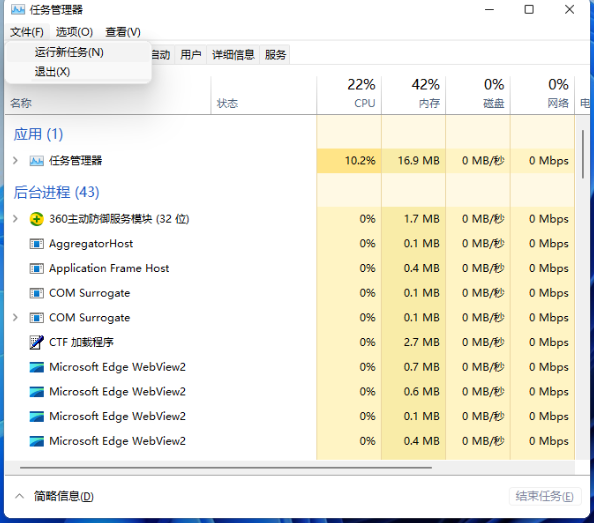Select the 任务管理器 app row icon
The height and width of the screenshot is (523, 594).
[36, 161]
